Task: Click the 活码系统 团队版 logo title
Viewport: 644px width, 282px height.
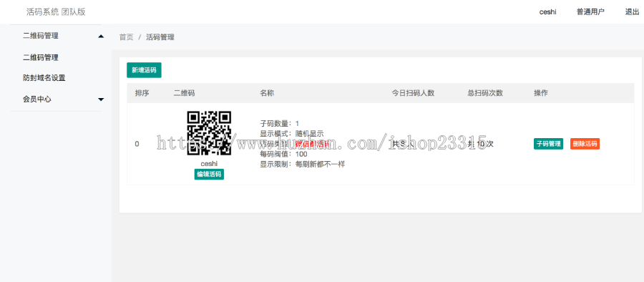Action: tap(56, 12)
